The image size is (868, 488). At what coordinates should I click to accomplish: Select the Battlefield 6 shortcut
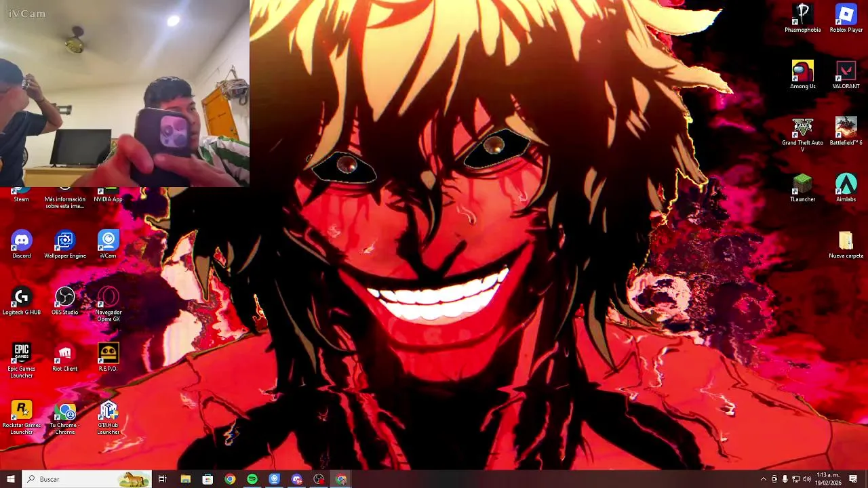(x=846, y=131)
